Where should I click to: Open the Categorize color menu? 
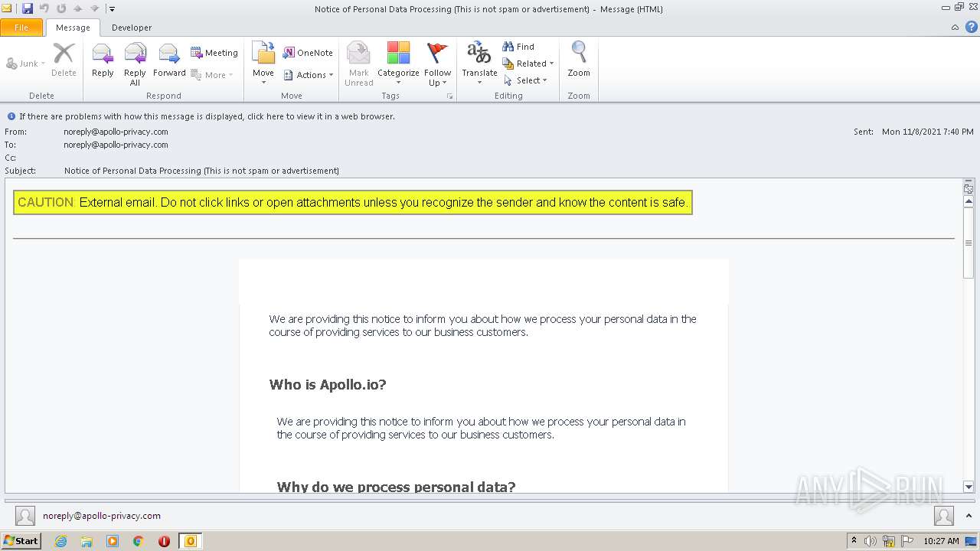398,64
